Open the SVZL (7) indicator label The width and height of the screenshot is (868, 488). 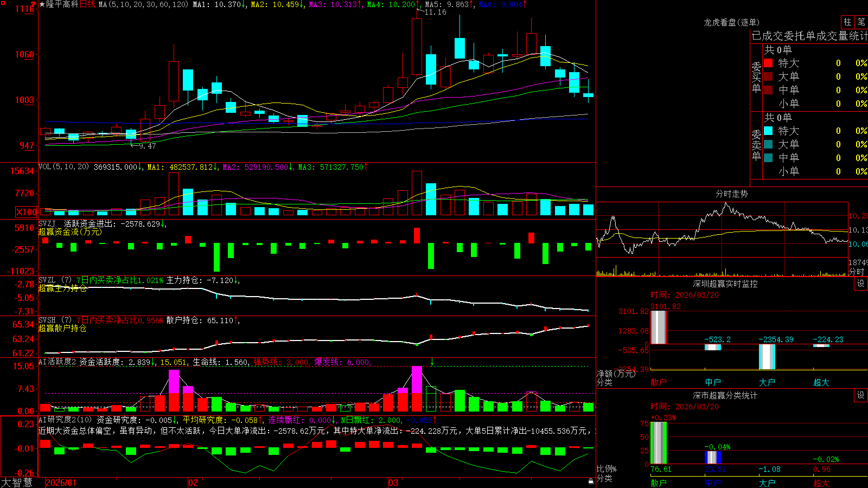point(55,280)
